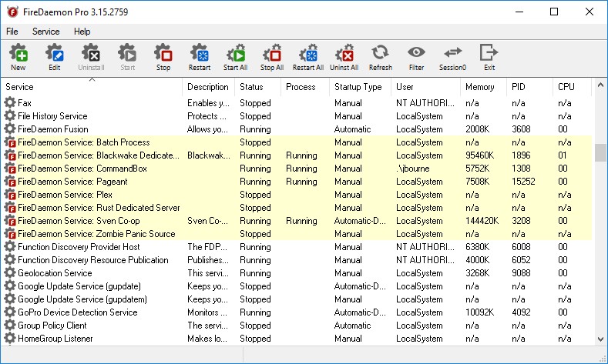Click the PID value 6052
Image resolution: width=608 pixels, height=364 pixels.
(521, 260)
